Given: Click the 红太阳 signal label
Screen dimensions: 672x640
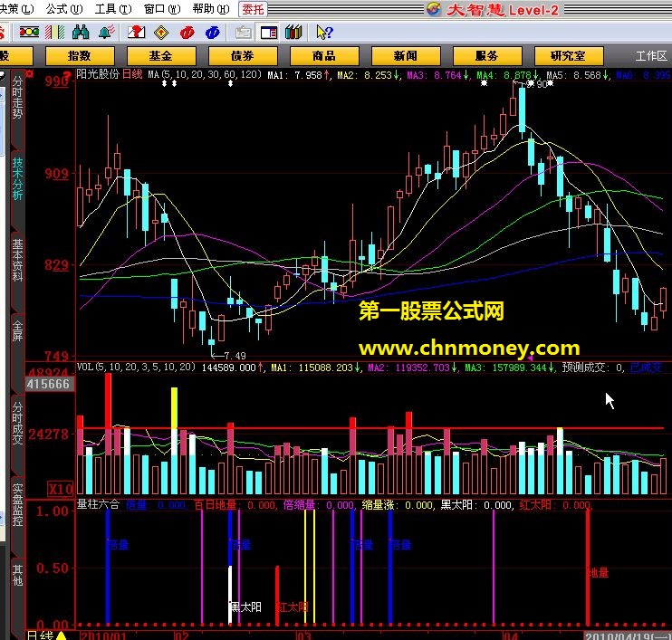Looking at the screenshot, I should 293,607.
